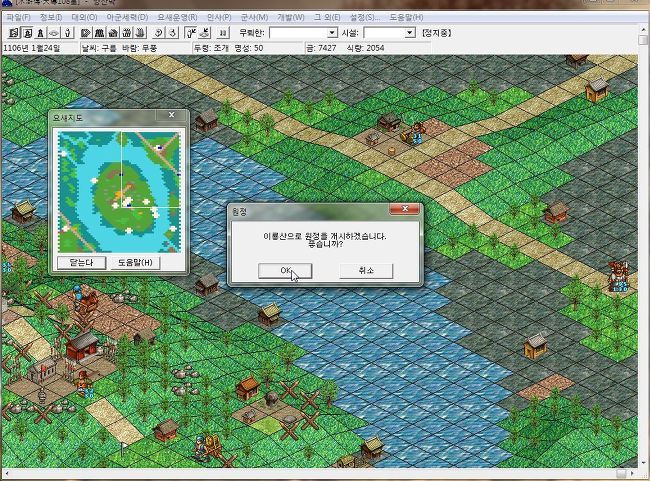Screen dimensions: 650x481
Task: Click the portrait face toolbar icon
Action: pos(27,32)
